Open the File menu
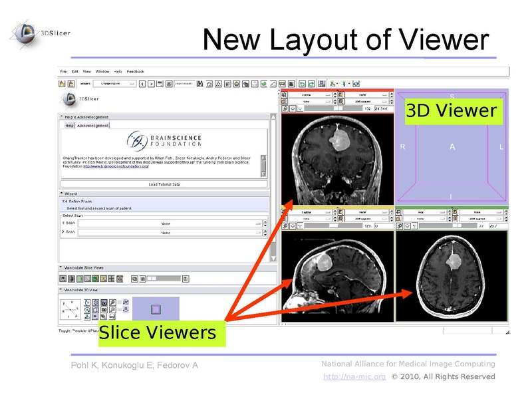This screenshot has width=532, height=399. pos(63,71)
